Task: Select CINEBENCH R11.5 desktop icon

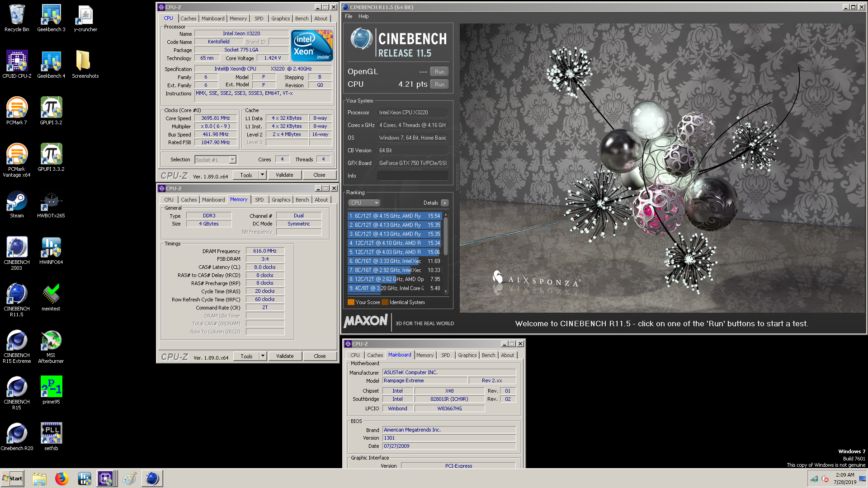Action: [x=17, y=300]
